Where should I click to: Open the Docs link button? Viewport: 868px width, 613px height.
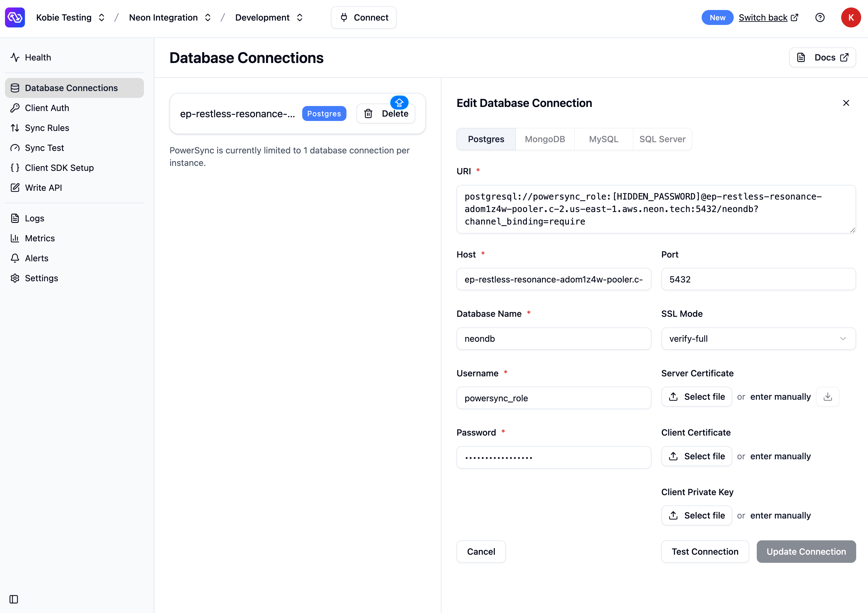coord(822,57)
